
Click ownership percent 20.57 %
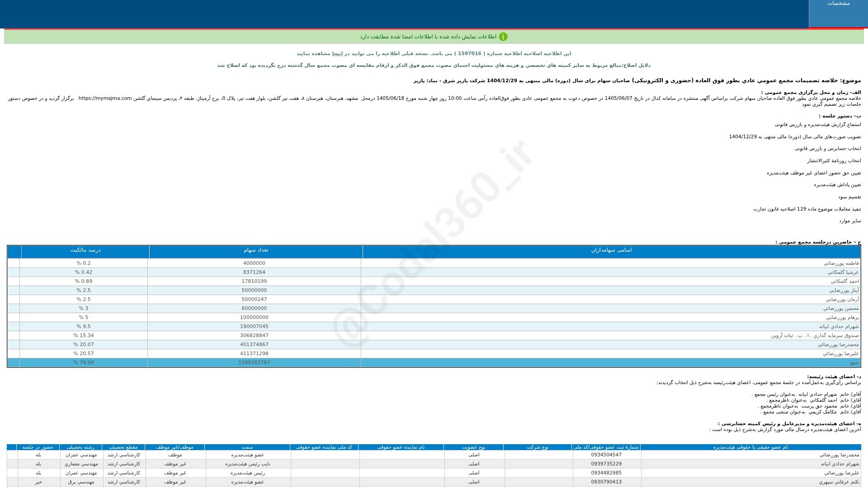[x=84, y=354]
